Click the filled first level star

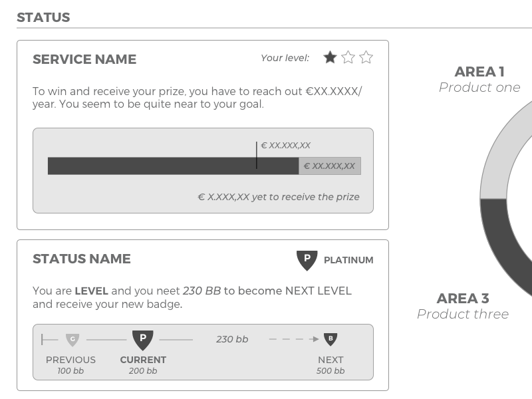(330, 58)
